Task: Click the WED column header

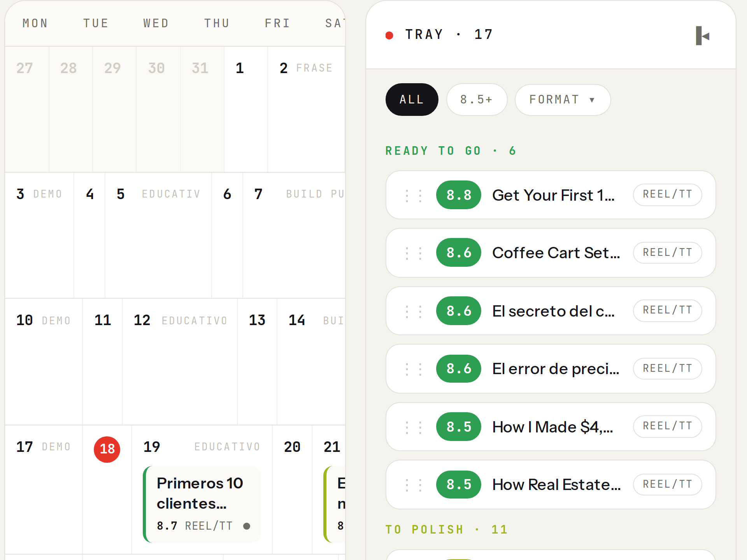Action: [x=156, y=23]
